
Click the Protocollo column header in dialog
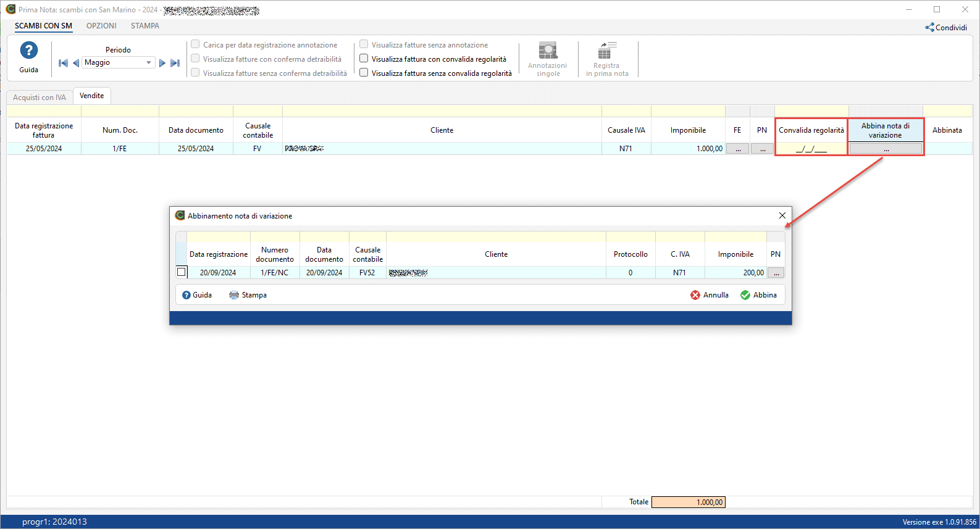click(x=630, y=254)
